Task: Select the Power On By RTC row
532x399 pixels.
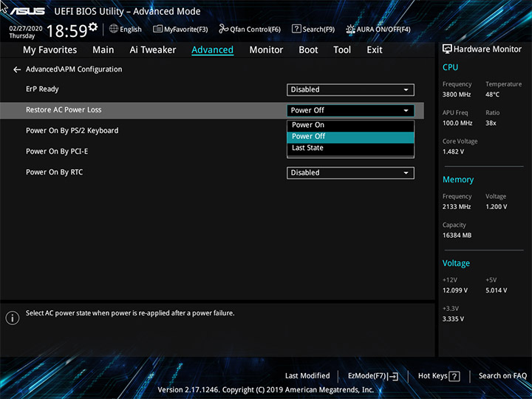Action: pyautogui.click(x=212, y=172)
